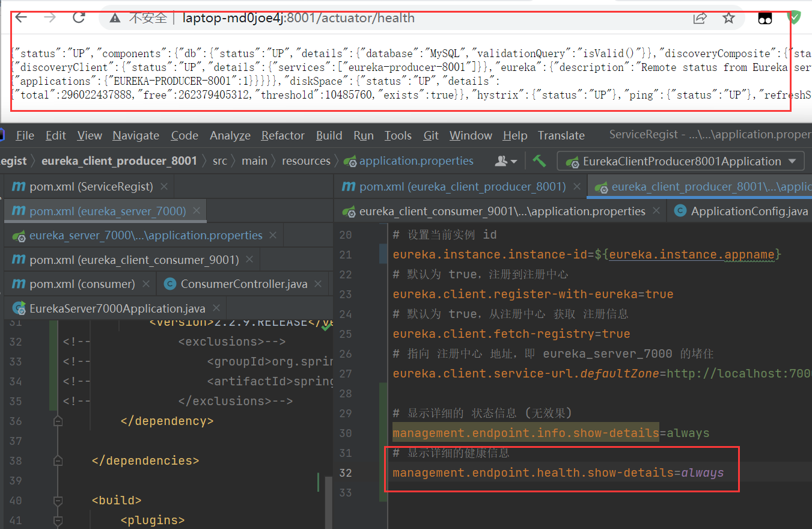Collapse the <build> fold marker at line 40

click(58, 501)
